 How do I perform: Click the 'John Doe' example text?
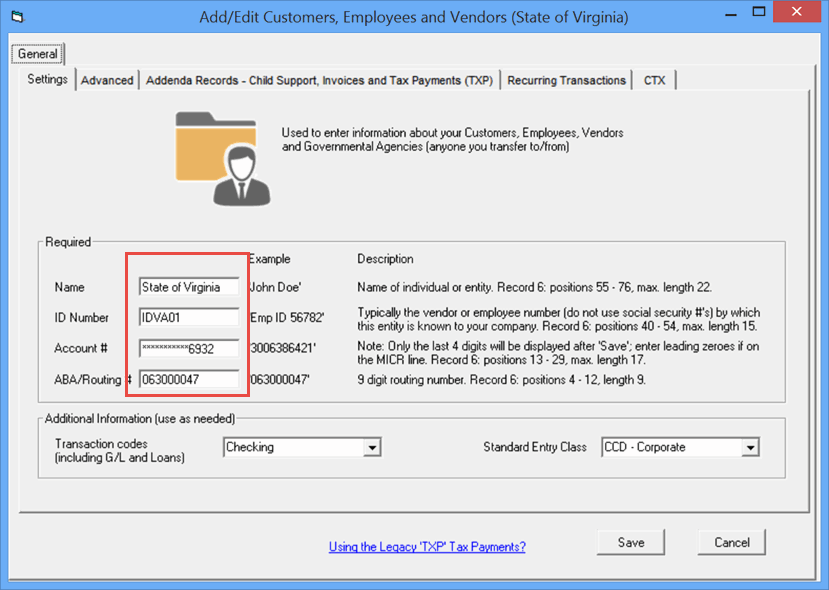pyautogui.click(x=275, y=287)
